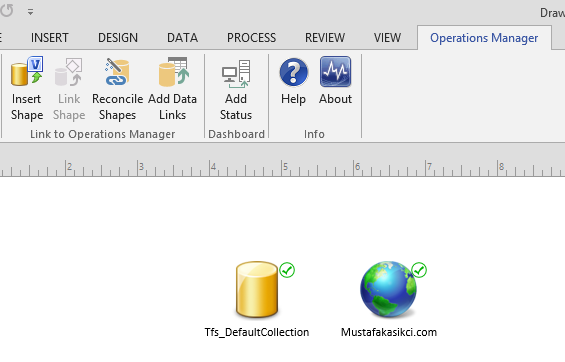Go to the REVIEW ribbon tab
Viewport: 565px width, 362px height.
325,38
